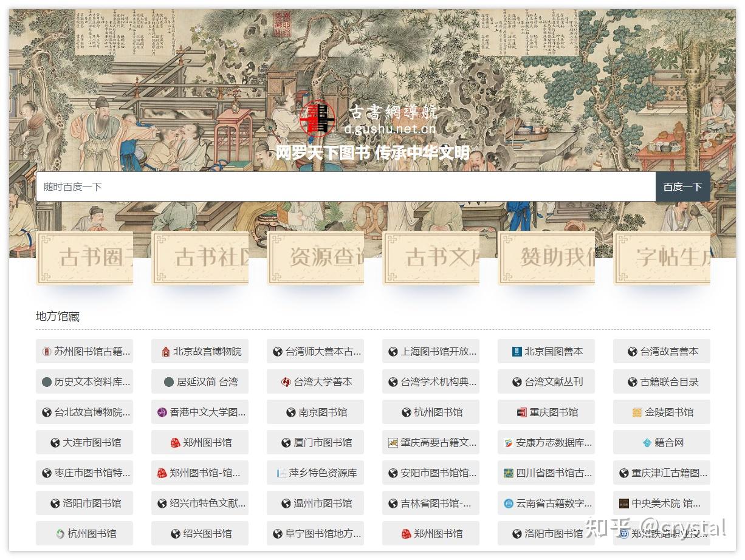
Task: Click the 地方馆藏 section heading
Action: pos(58,316)
